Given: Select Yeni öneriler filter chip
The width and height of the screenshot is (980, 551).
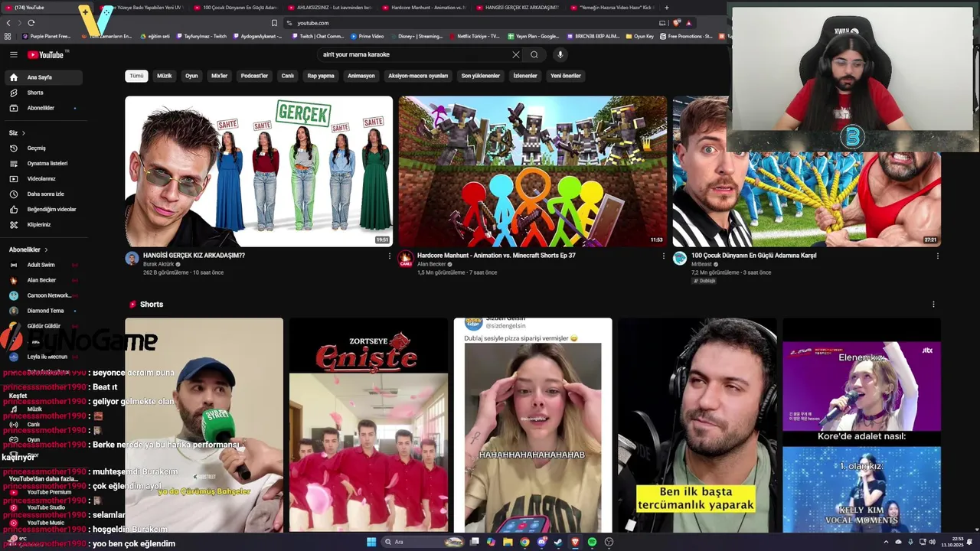Looking at the screenshot, I should tap(566, 76).
